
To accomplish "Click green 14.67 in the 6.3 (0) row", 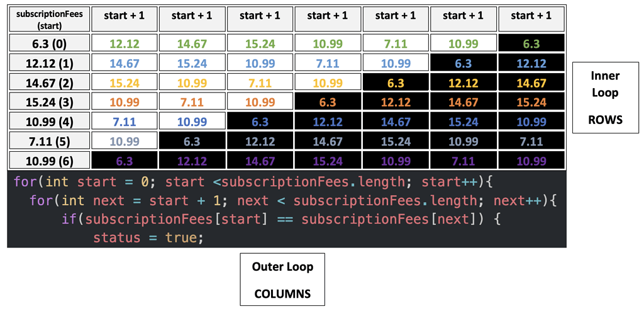I will 192,43.
